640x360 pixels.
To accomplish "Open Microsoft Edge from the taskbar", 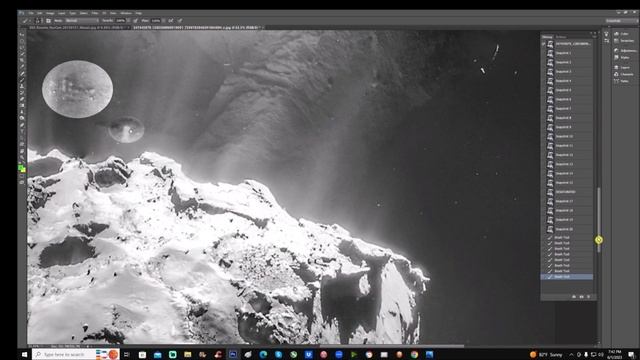I will 263,354.
